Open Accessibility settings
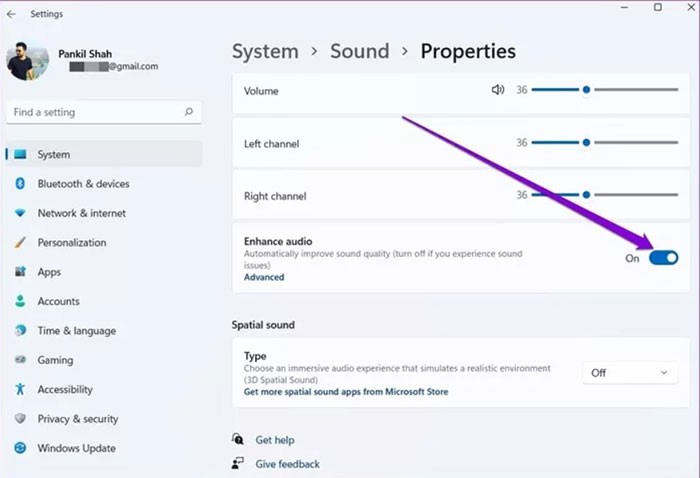Screen dimensions: 700x478 pos(65,389)
